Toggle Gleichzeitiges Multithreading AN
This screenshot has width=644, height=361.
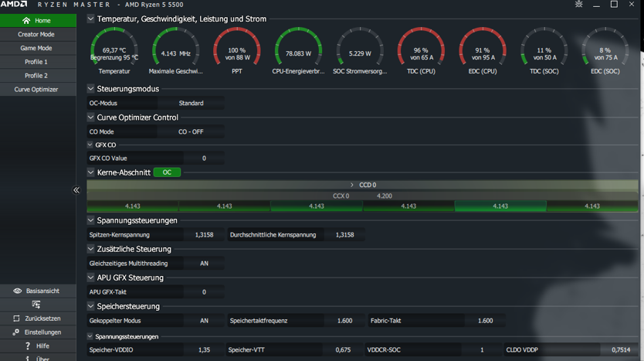pyautogui.click(x=204, y=264)
